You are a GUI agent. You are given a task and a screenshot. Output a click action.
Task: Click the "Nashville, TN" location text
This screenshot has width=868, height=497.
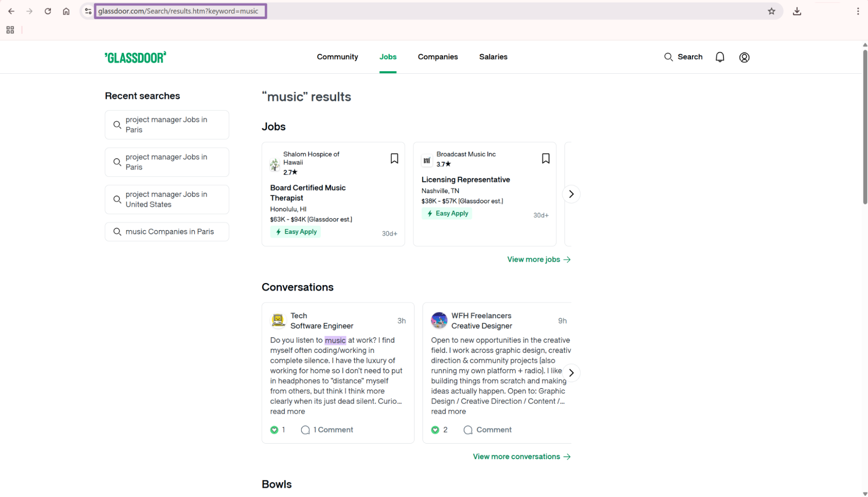coord(440,191)
